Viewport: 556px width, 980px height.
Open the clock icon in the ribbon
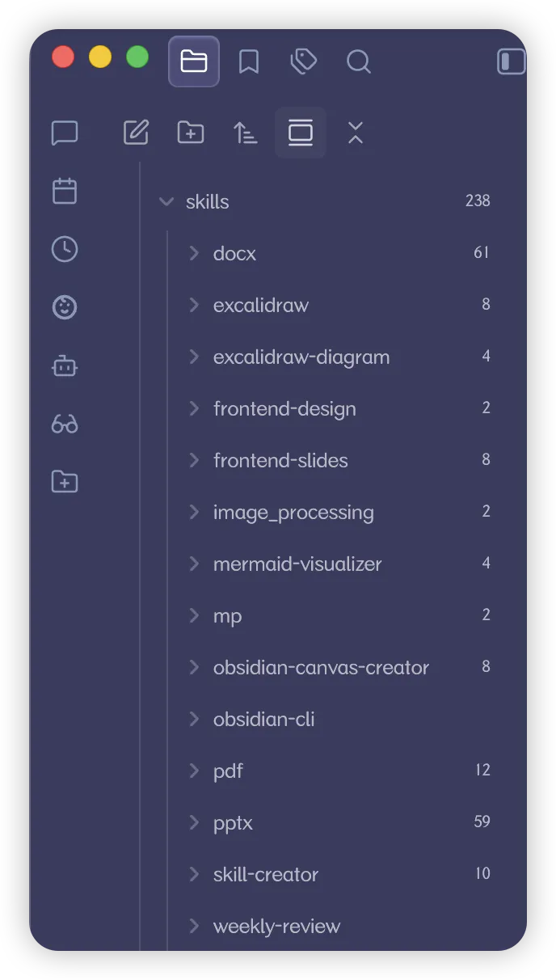(65, 249)
